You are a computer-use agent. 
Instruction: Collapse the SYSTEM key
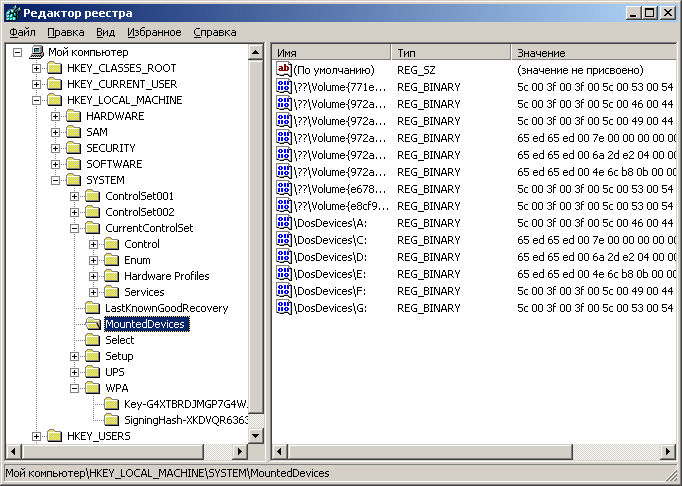point(56,180)
